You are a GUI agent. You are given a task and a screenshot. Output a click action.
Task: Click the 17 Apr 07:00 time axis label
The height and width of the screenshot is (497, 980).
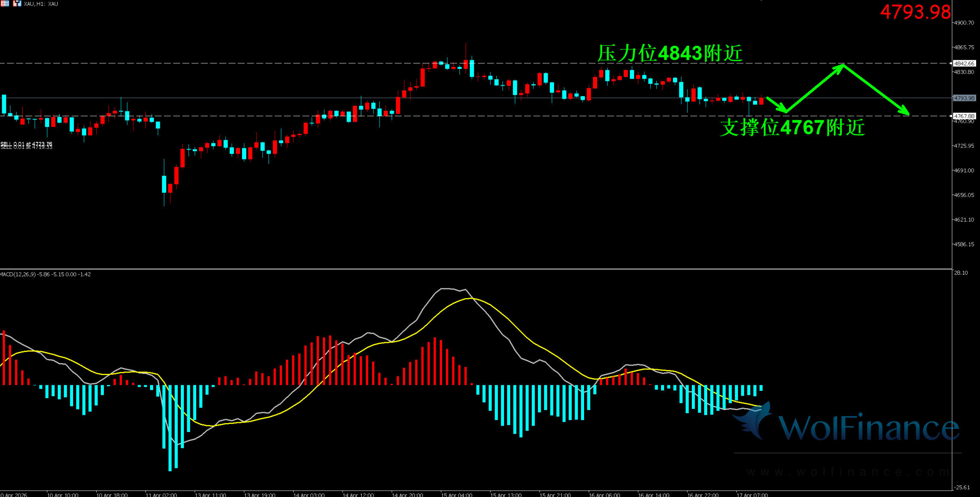click(752, 495)
